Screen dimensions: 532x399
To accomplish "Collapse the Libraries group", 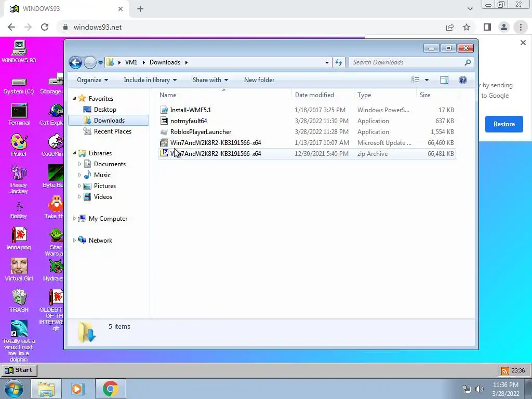I will 74,153.
